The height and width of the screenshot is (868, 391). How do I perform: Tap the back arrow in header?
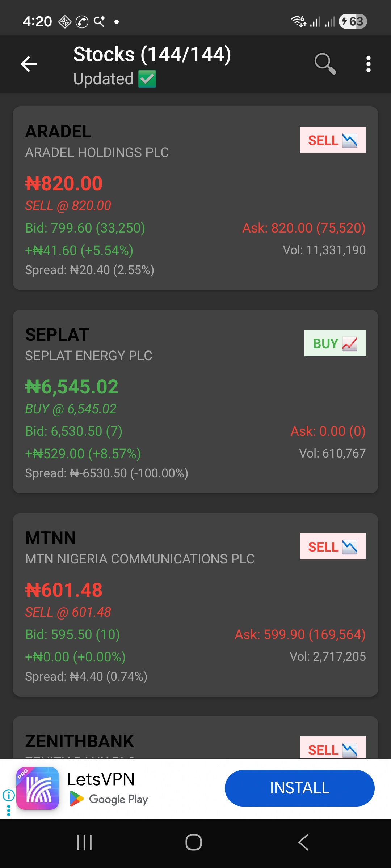point(29,64)
